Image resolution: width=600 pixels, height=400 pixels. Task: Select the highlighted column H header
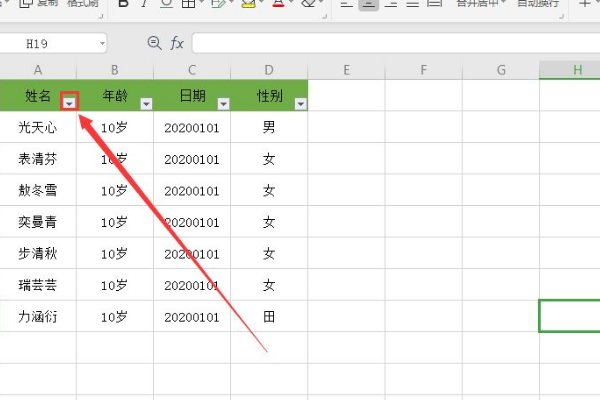click(570, 70)
